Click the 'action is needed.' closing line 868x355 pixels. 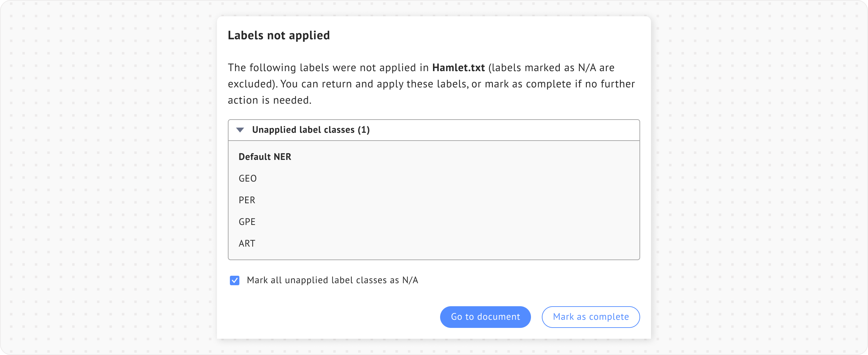(x=269, y=100)
